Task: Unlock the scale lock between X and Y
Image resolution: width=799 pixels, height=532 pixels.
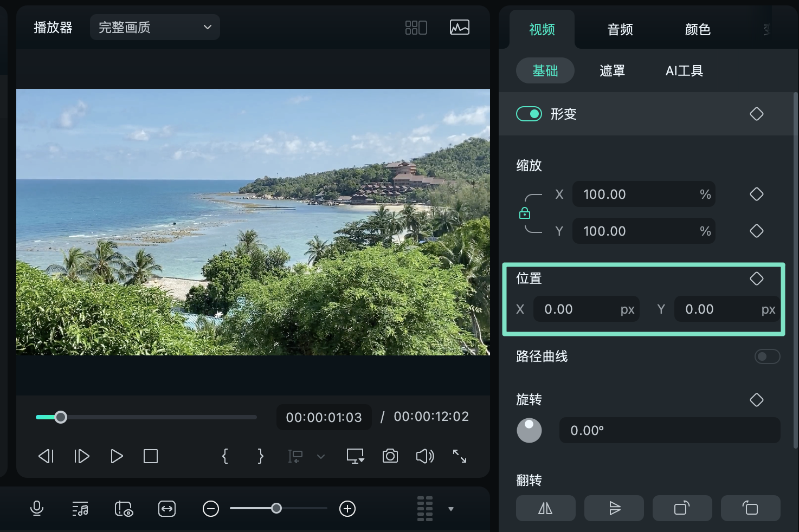Action: (x=525, y=212)
